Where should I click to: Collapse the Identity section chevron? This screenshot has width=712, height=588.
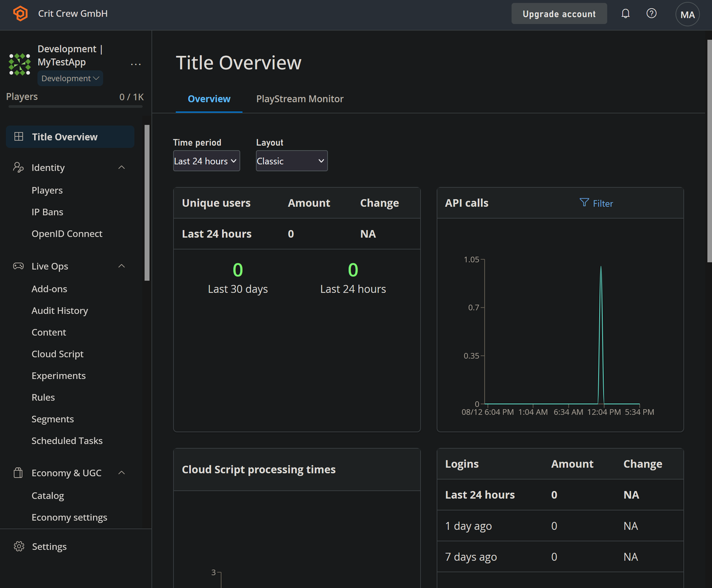pyautogui.click(x=122, y=168)
